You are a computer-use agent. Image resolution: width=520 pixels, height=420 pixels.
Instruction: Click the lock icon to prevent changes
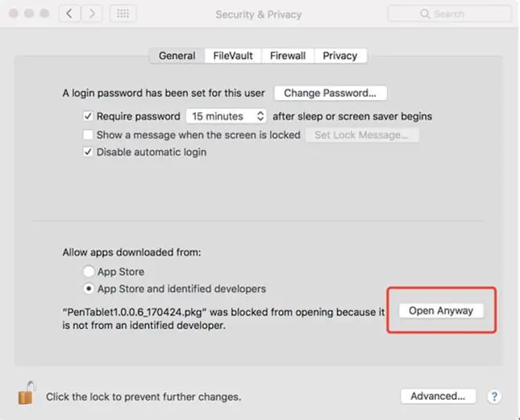[26, 394]
